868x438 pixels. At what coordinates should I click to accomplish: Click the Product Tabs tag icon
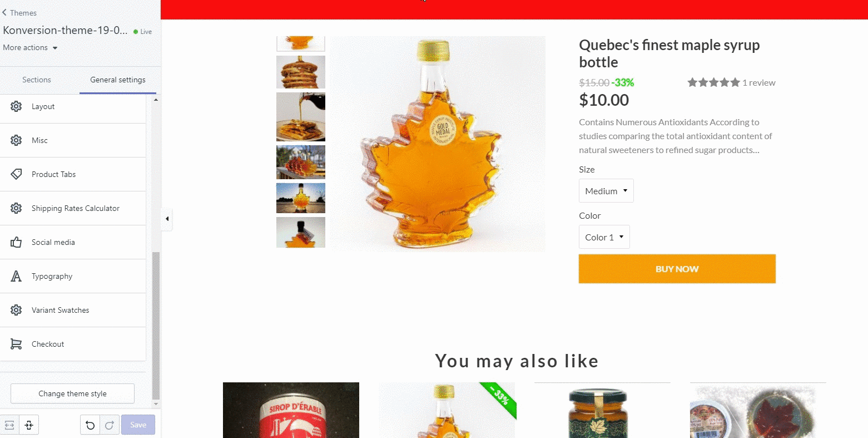click(x=16, y=174)
